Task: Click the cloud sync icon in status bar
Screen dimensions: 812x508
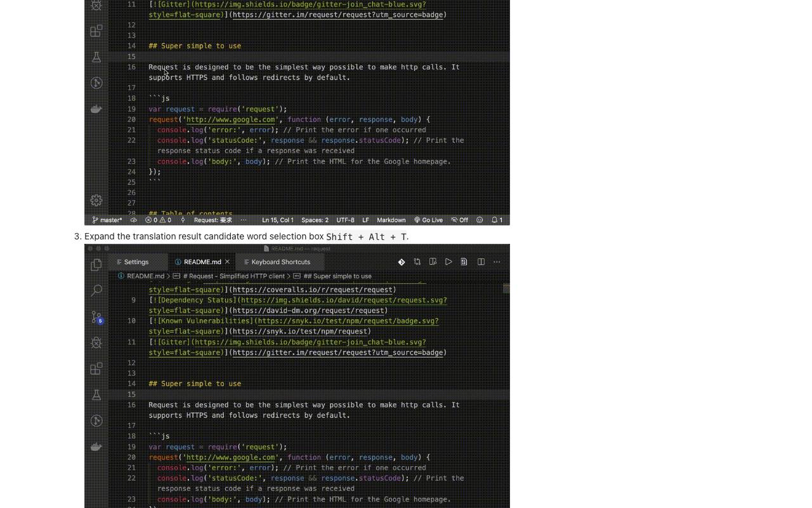Action: pos(133,220)
